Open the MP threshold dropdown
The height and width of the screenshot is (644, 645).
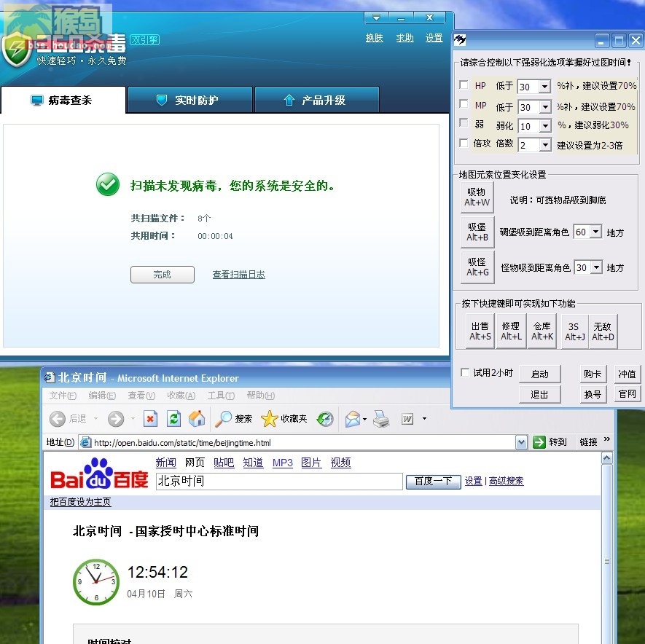[545, 107]
